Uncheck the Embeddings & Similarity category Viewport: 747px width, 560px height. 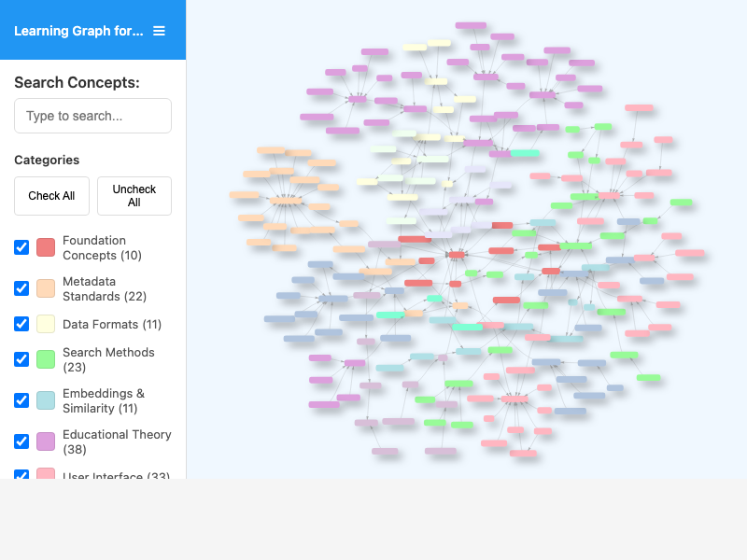[x=21, y=400]
